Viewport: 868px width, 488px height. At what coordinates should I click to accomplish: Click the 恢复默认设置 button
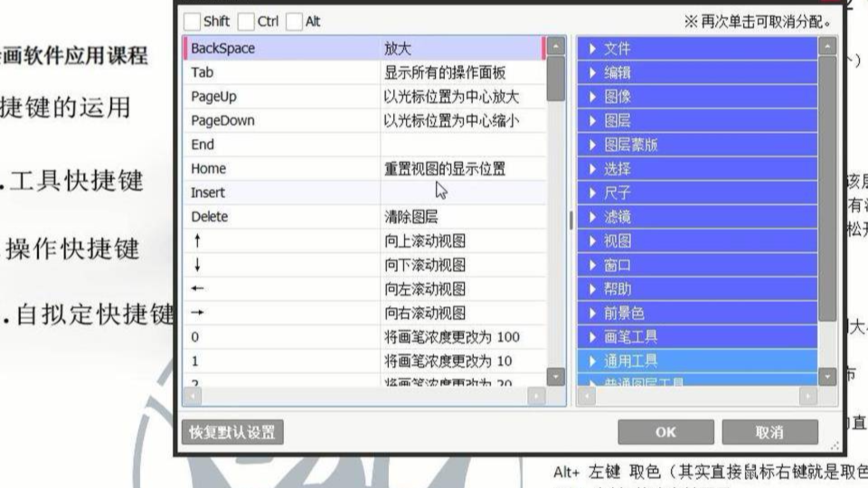coord(232,432)
